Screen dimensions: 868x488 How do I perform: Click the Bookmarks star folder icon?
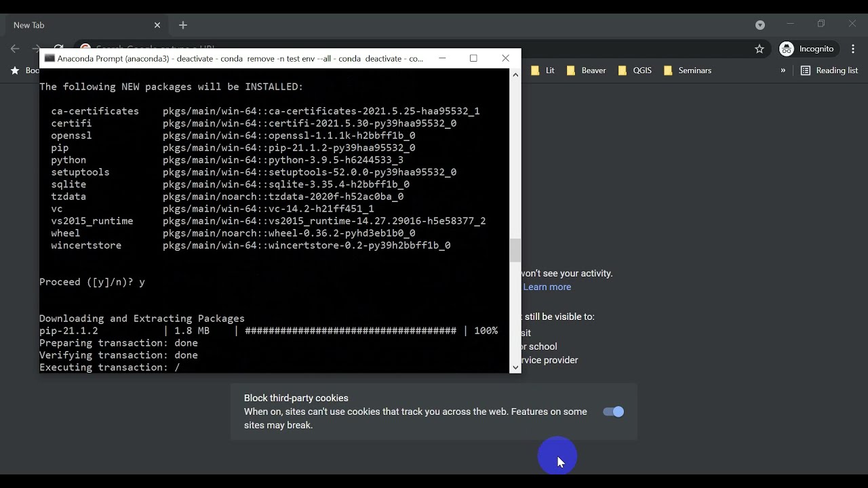click(15, 70)
